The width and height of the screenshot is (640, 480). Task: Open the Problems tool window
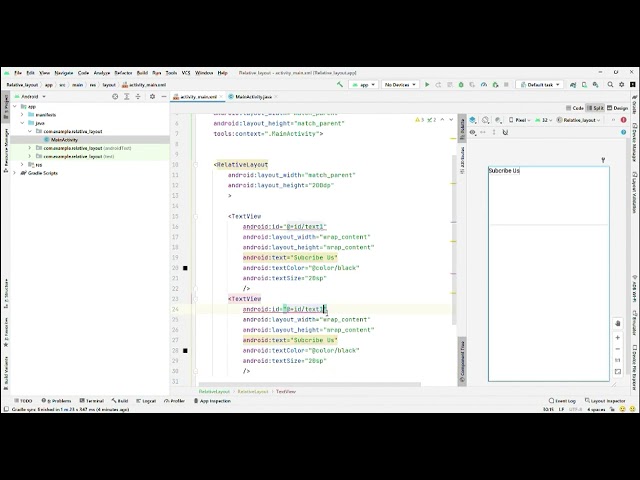coord(56,401)
